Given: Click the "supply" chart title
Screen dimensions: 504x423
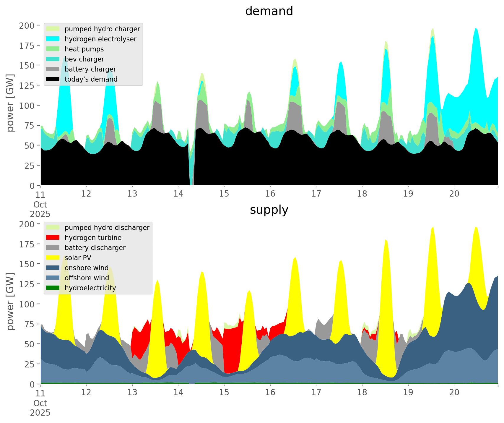Looking at the screenshot, I should (x=269, y=210).
